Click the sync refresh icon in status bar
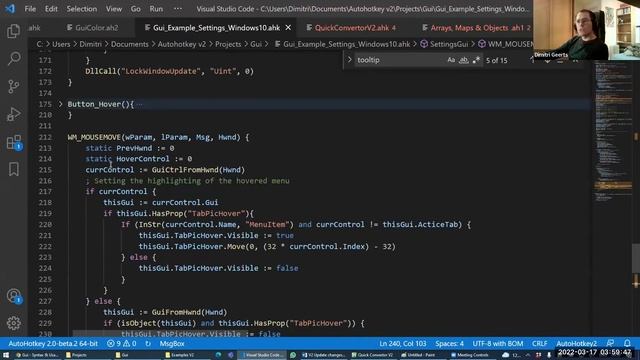Screen dimensions: 640x360 click(148, 344)
